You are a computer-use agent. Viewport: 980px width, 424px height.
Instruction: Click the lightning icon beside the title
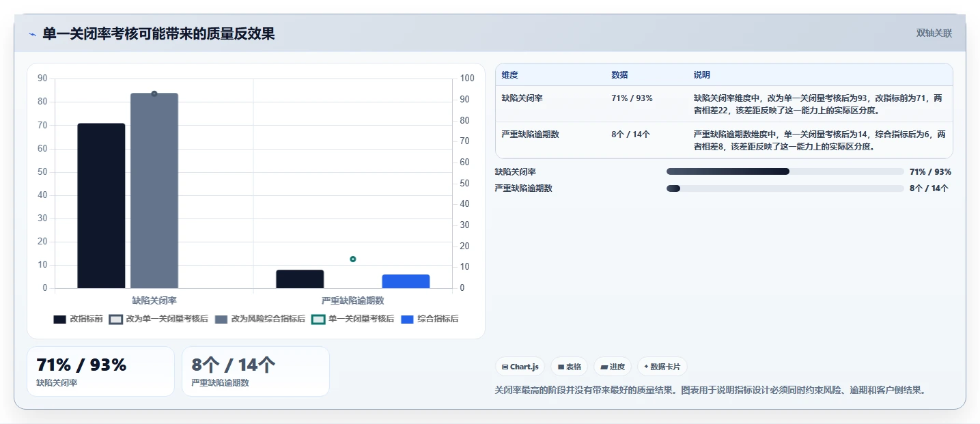[x=32, y=34]
